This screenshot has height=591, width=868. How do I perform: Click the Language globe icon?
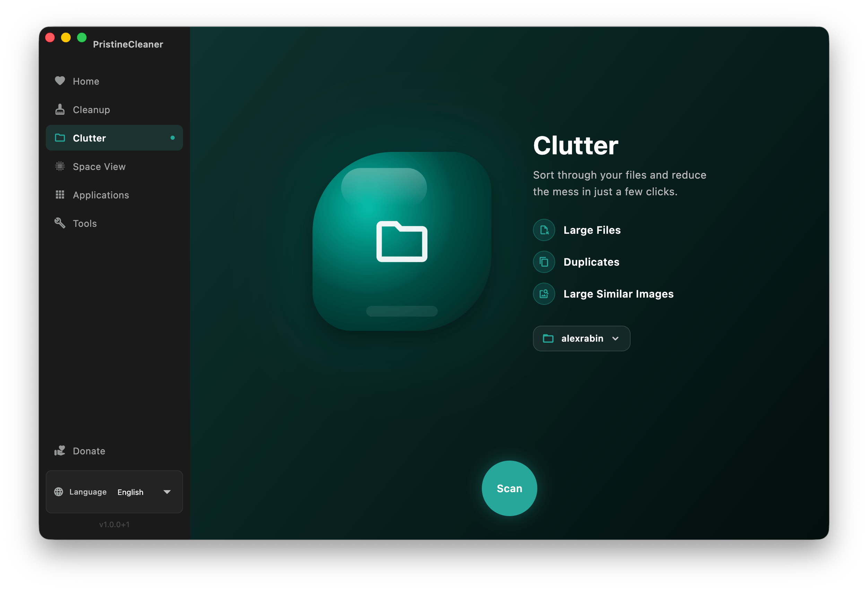coord(59,491)
